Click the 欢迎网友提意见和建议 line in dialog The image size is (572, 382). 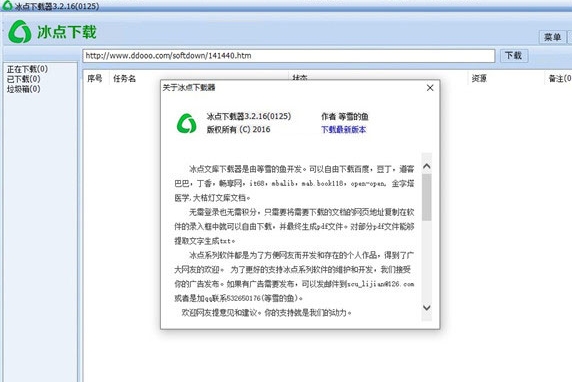(x=266, y=312)
